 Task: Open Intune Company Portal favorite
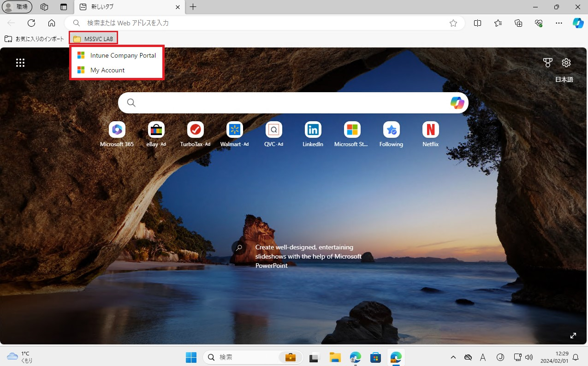pyautogui.click(x=117, y=55)
